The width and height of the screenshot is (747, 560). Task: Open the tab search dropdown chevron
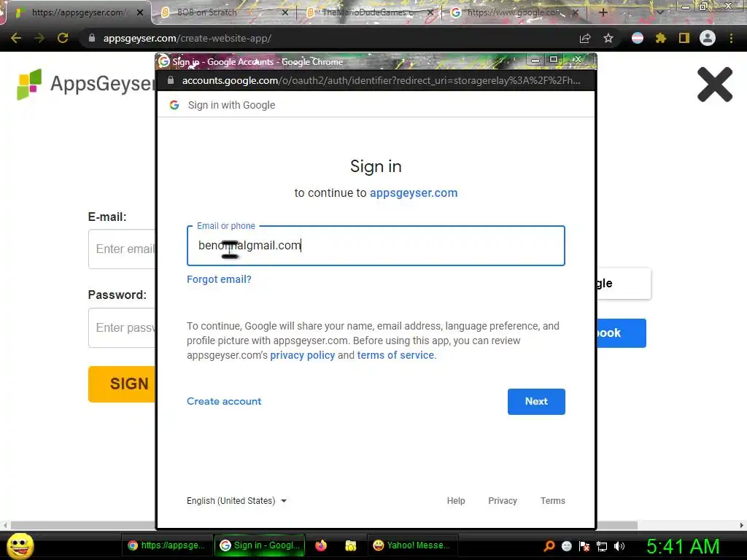(660, 12)
